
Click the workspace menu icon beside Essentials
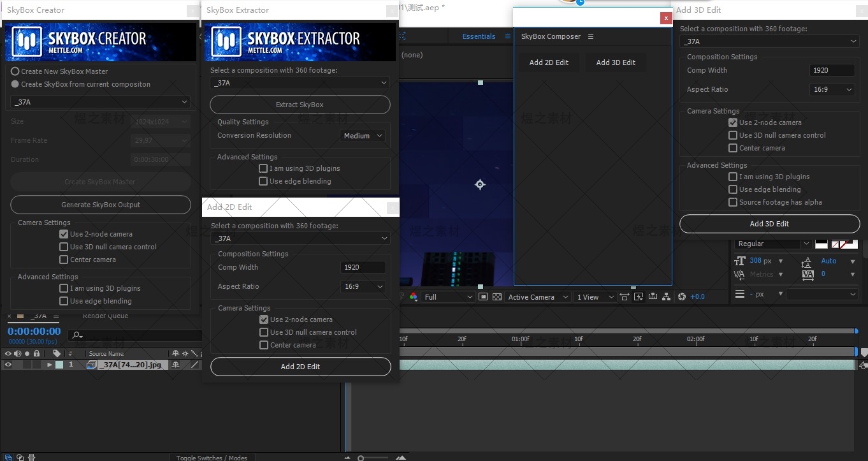508,36
